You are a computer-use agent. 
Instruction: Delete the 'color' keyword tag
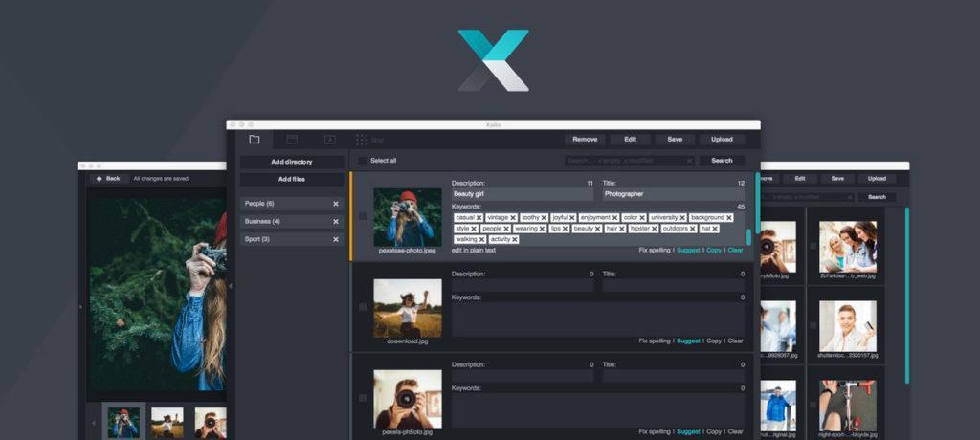tap(642, 217)
